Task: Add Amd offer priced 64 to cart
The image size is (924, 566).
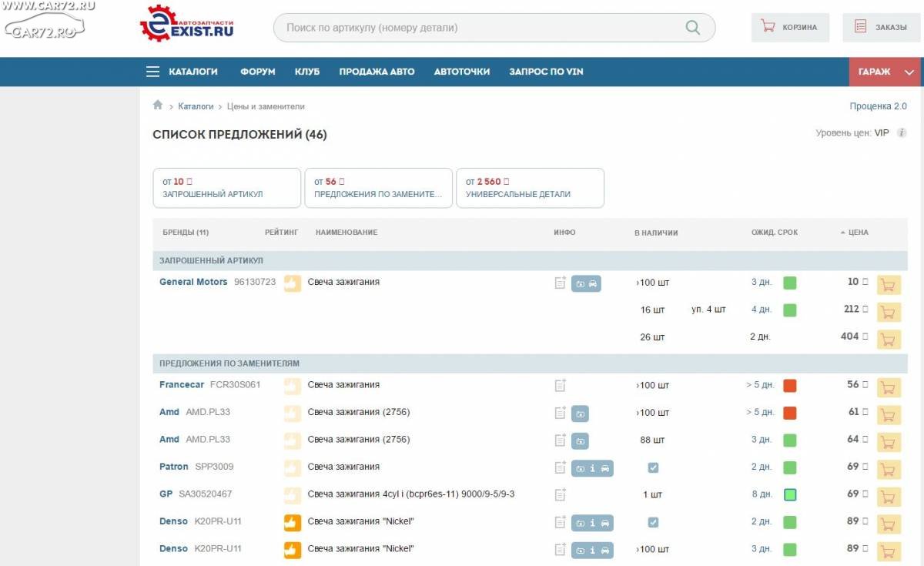Action: tap(889, 442)
